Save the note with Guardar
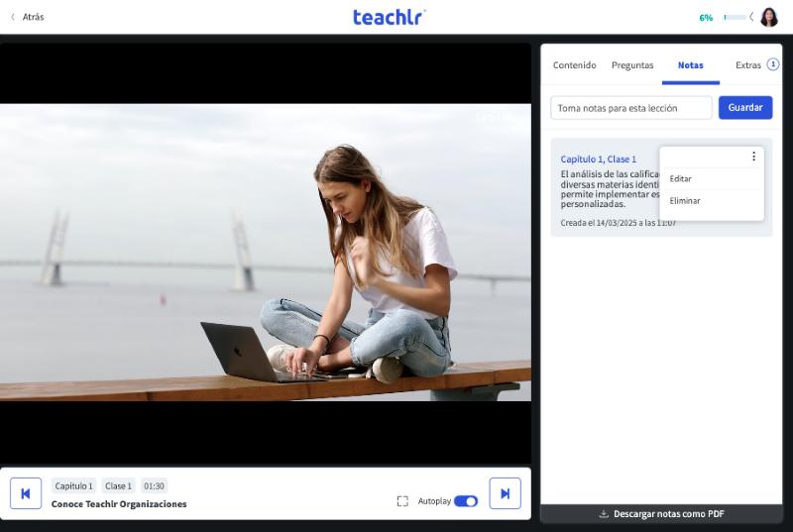This screenshot has width=793, height=532. (x=745, y=108)
